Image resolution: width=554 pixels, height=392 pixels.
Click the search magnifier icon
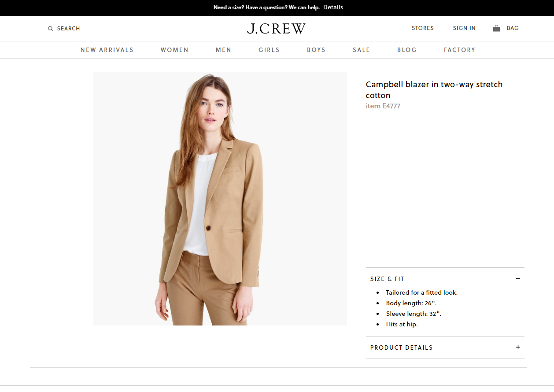pyautogui.click(x=51, y=29)
